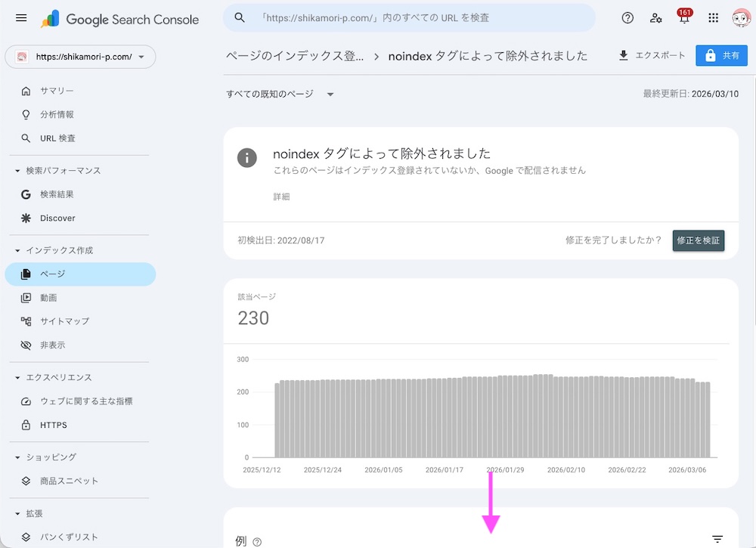Image resolution: width=756 pixels, height=548 pixels.
Task: Open the すべての既知のページ filter dropdown
Action: click(279, 94)
